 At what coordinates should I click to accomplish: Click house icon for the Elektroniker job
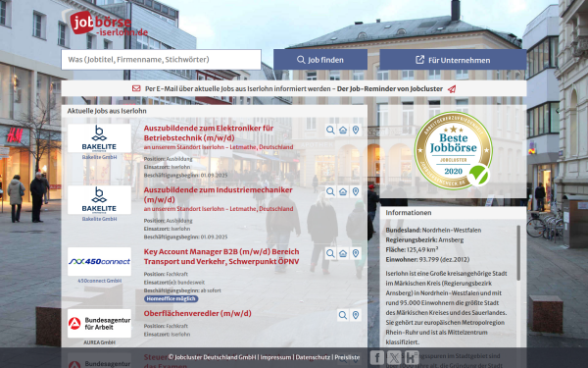click(343, 130)
